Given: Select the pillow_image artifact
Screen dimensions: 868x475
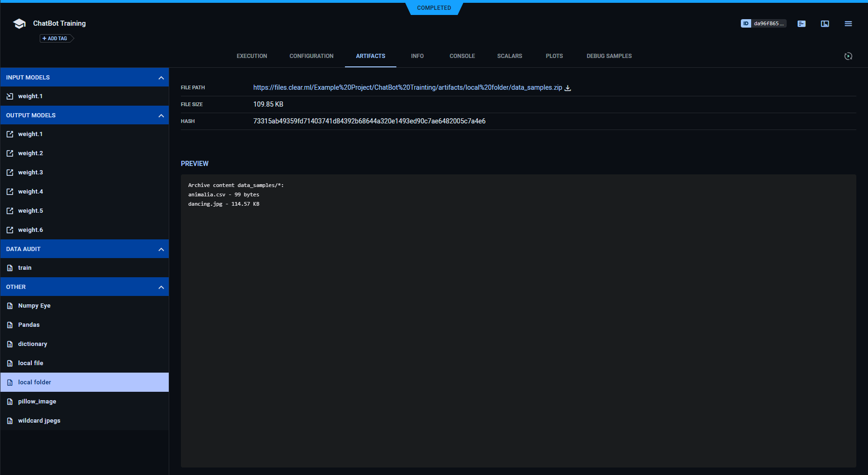Looking at the screenshot, I should click(x=37, y=402).
